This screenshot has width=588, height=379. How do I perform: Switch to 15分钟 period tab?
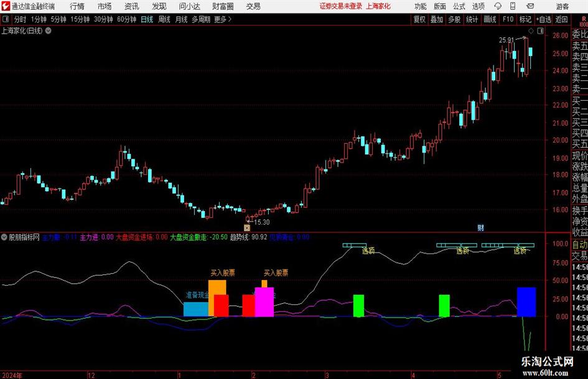[x=80, y=19]
